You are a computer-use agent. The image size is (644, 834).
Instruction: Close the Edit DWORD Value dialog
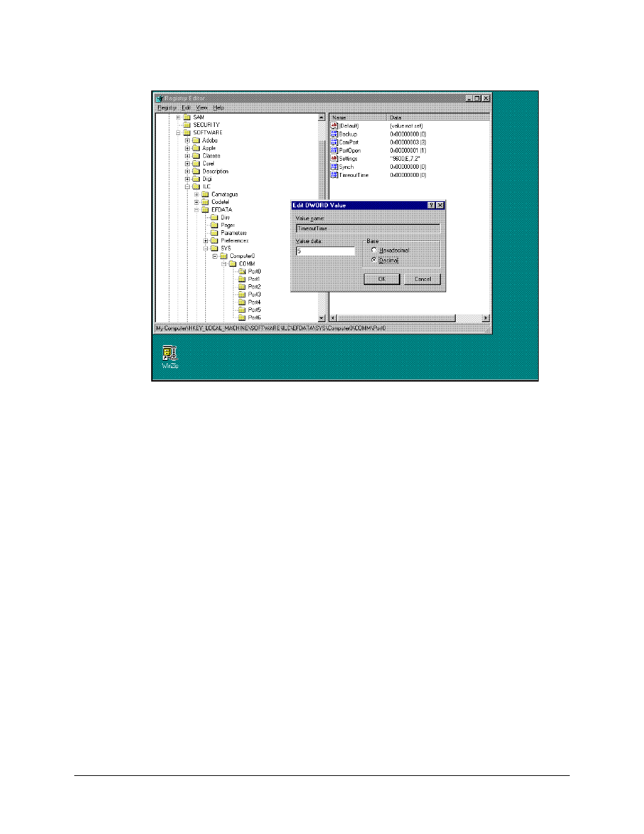[x=440, y=205]
